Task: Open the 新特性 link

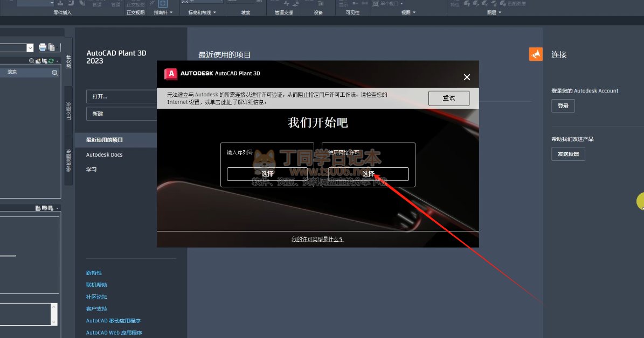Action: [x=94, y=273]
